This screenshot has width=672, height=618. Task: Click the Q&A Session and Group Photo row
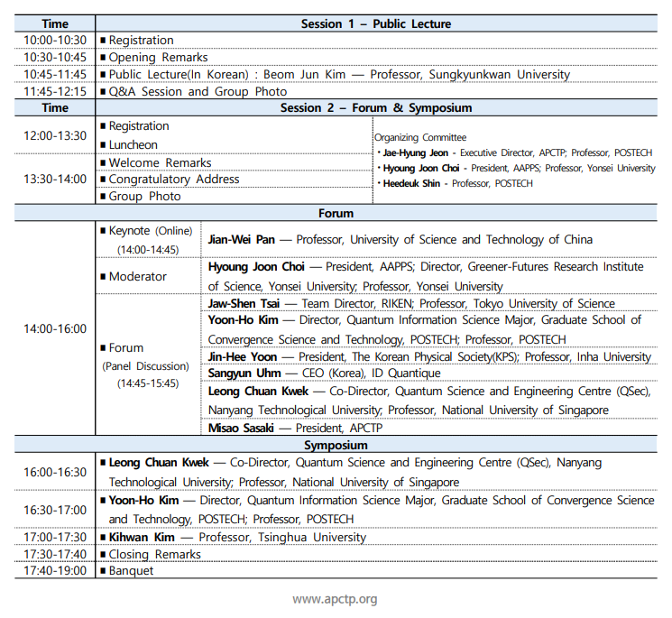197,91
